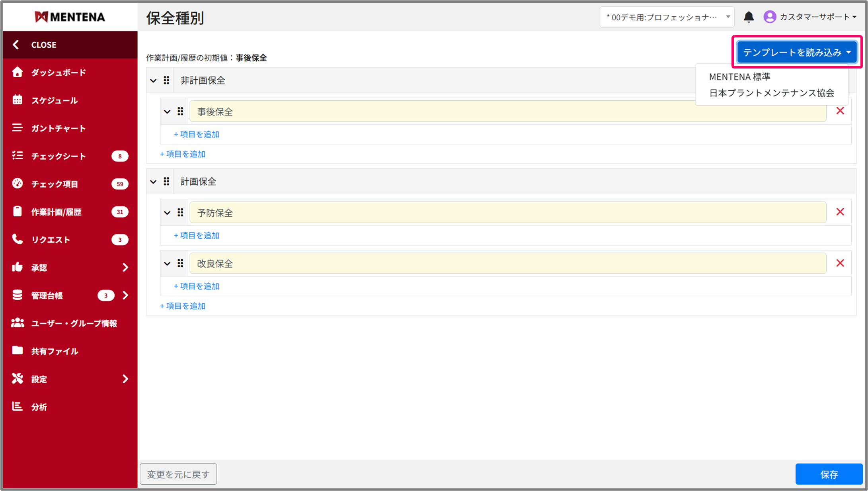Collapse the 予防保全 item chevron
868x491 pixels.
(167, 213)
